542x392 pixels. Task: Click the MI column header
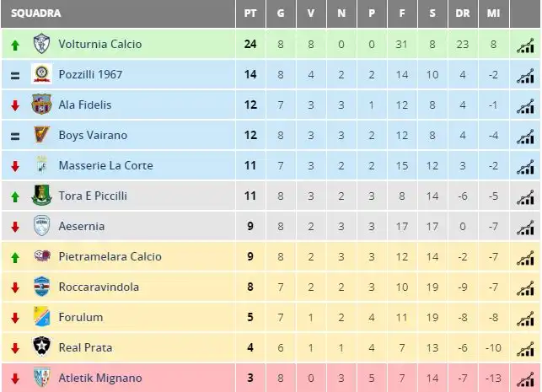493,13
